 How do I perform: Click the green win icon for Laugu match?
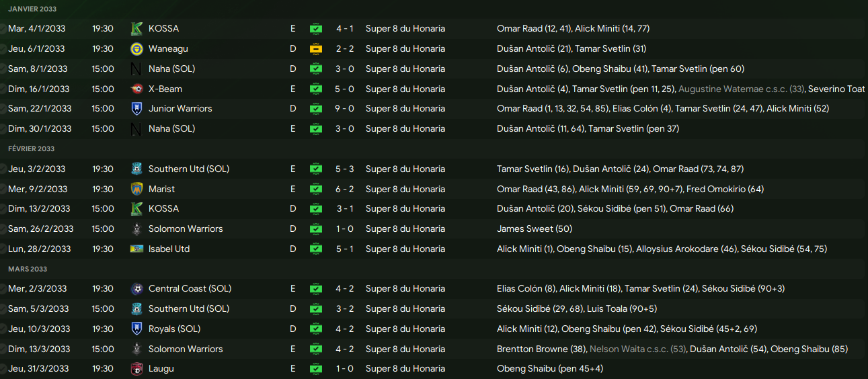point(315,369)
